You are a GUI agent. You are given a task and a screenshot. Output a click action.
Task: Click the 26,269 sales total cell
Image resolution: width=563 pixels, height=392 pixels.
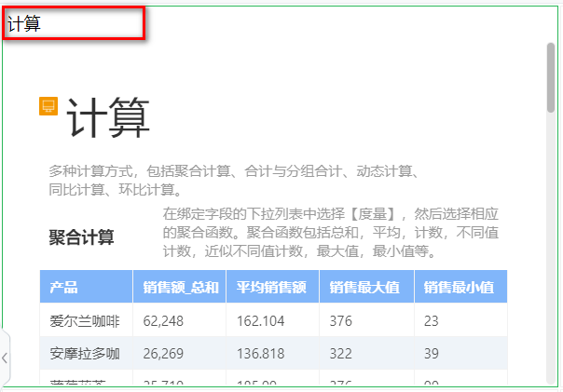tap(164, 354)
